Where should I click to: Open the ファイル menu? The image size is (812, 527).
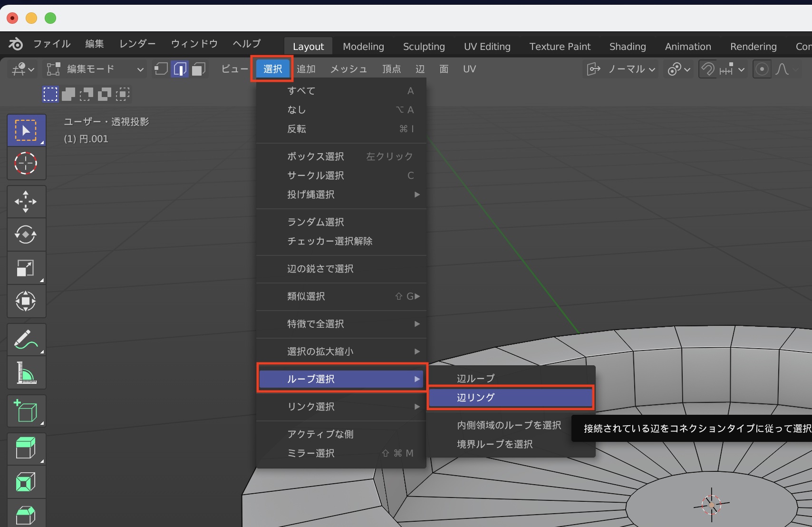coord(52,44)
